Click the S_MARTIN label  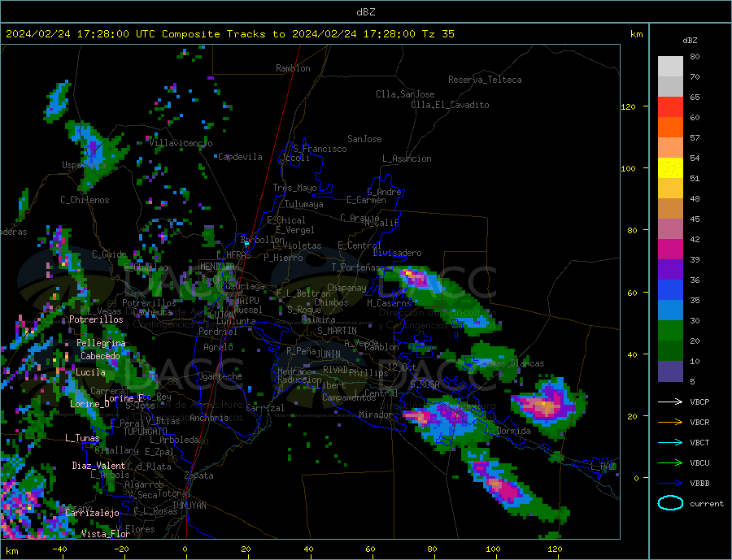(337, 331)
